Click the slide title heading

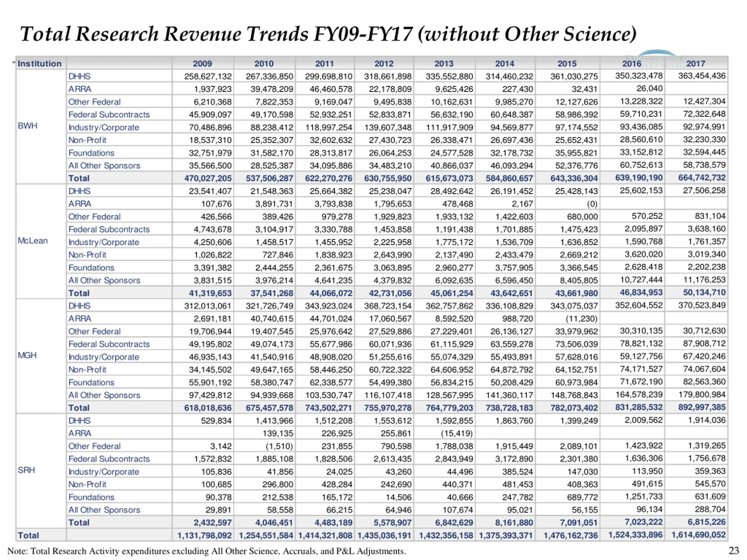coord(328,34)
